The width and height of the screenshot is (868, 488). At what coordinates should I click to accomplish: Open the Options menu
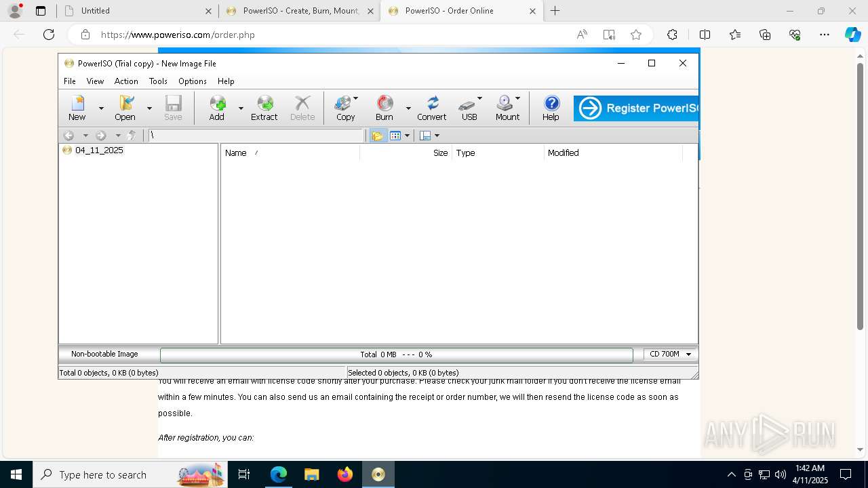point(193,81)
